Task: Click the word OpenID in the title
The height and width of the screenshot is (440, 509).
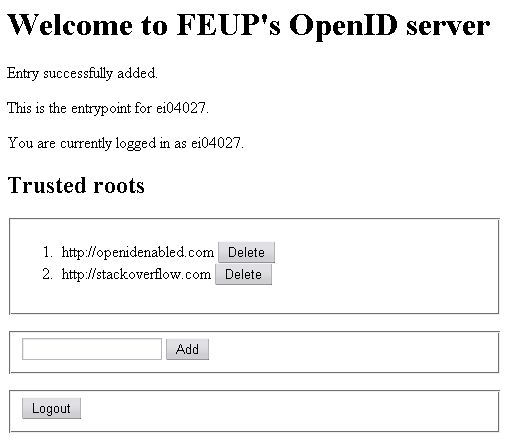Action: [343, 26]
